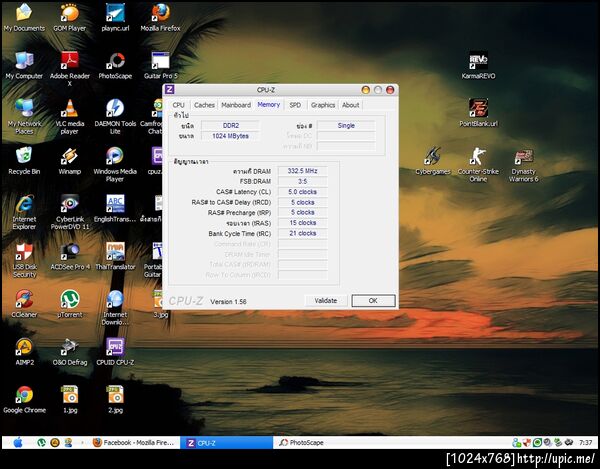Open the Start menu apple icon
The image size is (600, 469).
[17, 443]
